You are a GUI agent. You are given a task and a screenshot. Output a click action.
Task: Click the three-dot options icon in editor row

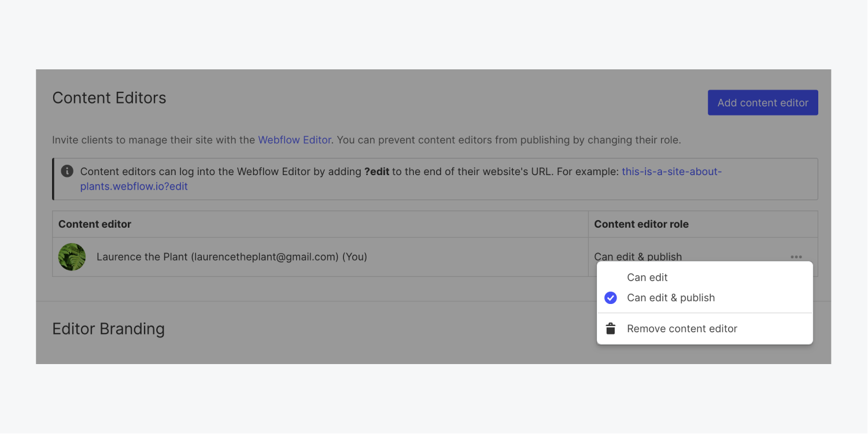point(796,257)
